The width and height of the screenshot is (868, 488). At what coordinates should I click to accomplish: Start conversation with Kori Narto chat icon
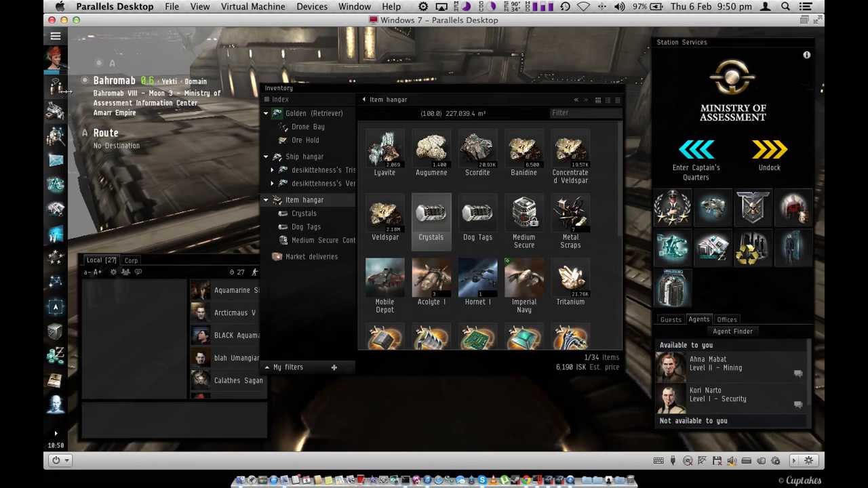click(x=798, y=405)
